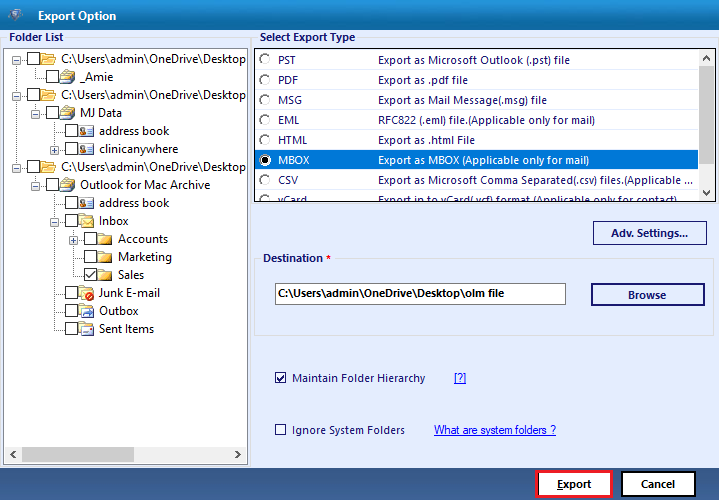Click the Sent Items folder icon
The image size is (719, 500).
87,328
